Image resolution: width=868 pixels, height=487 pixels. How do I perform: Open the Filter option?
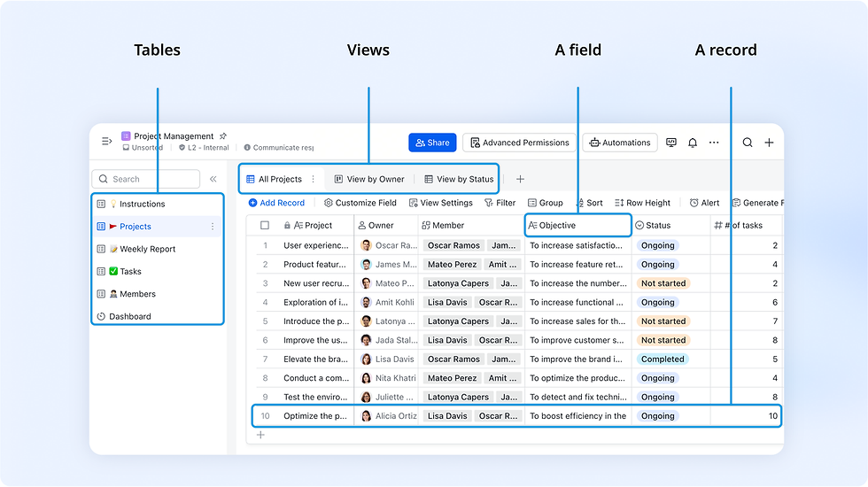[x=500, y=203]
